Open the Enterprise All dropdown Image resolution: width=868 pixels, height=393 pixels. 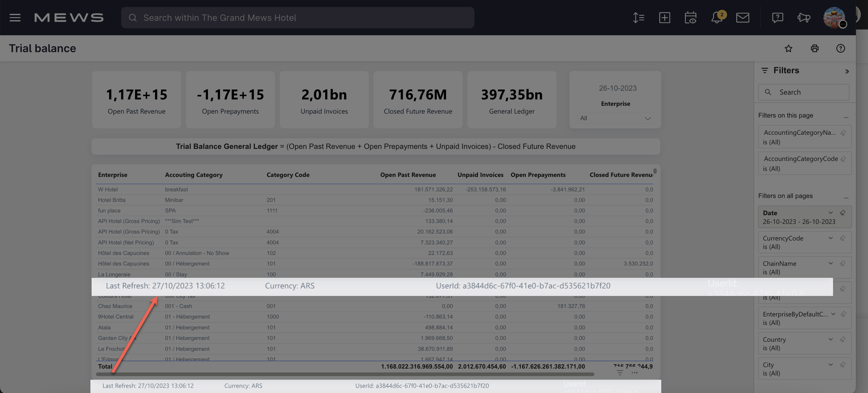pyautogui.click(x=615, y=118)
